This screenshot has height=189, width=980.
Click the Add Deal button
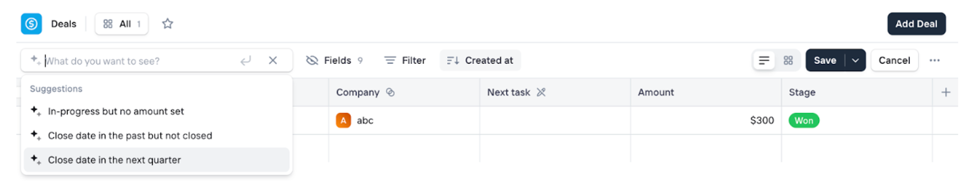[x=916, y=24]
